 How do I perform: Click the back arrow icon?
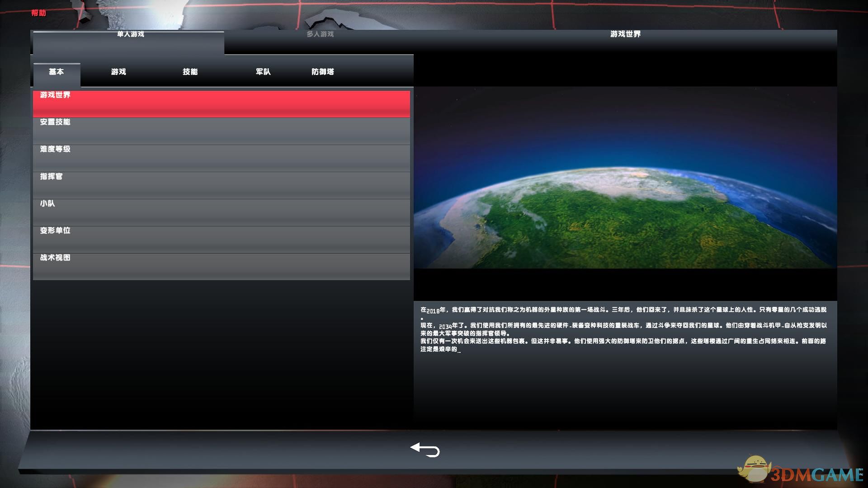(x=425, y=450)
